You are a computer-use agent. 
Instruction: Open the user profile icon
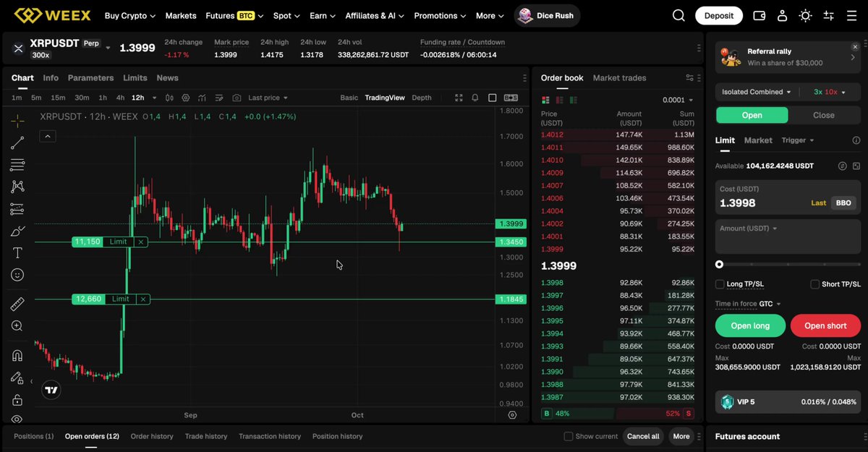tap(782, 15)
